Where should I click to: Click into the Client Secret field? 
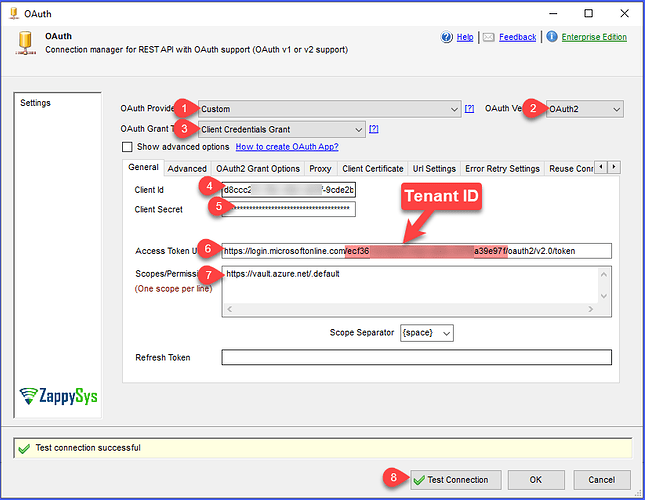[x=288, y=209]
